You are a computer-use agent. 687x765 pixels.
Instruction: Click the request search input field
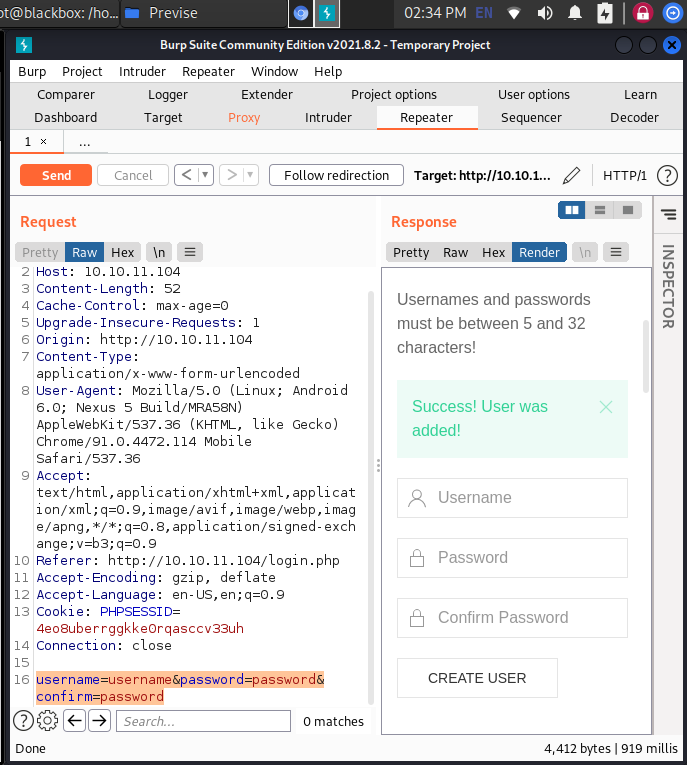pyautogui.click(x=203, y=721)
